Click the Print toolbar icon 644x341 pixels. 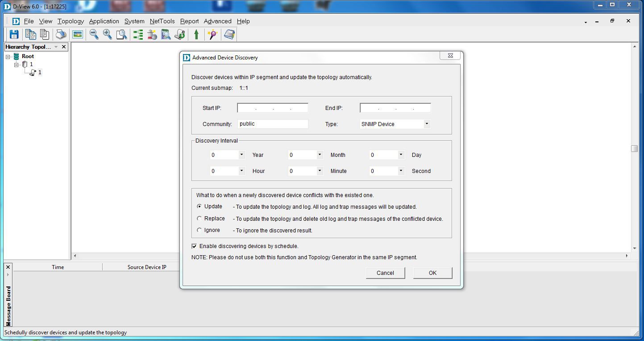point(61,34)
